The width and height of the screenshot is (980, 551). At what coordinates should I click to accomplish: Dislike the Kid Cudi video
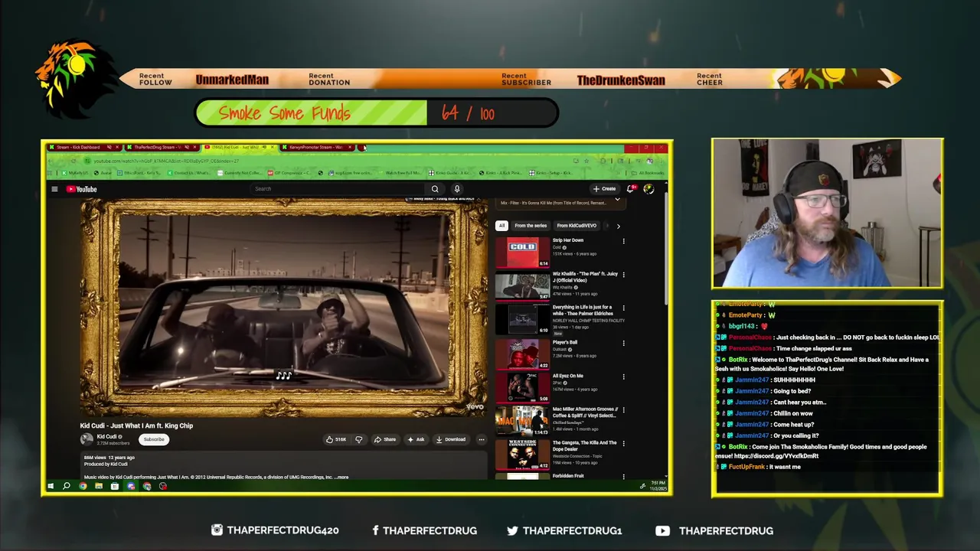[358, 439]
